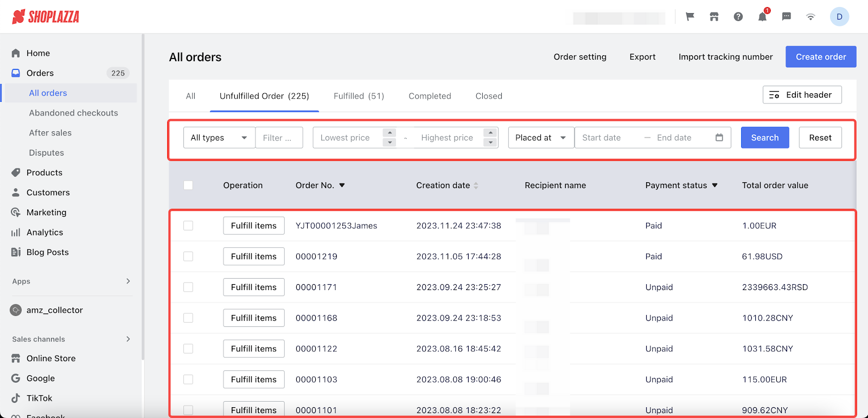This screenshot has height=418, width=868.
Task: Click the Export link
Action: pos(642,57)
